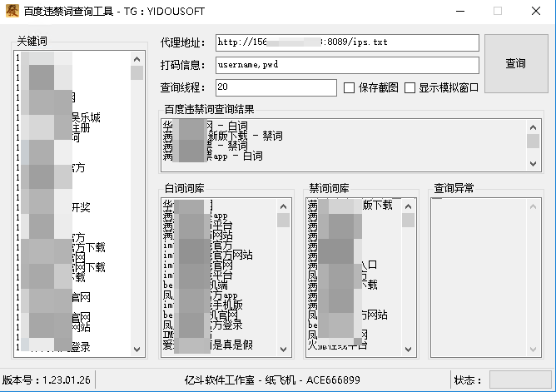Click the app icon in the title bar
Viewport: 556px width, 392px height.
point(12,11)
